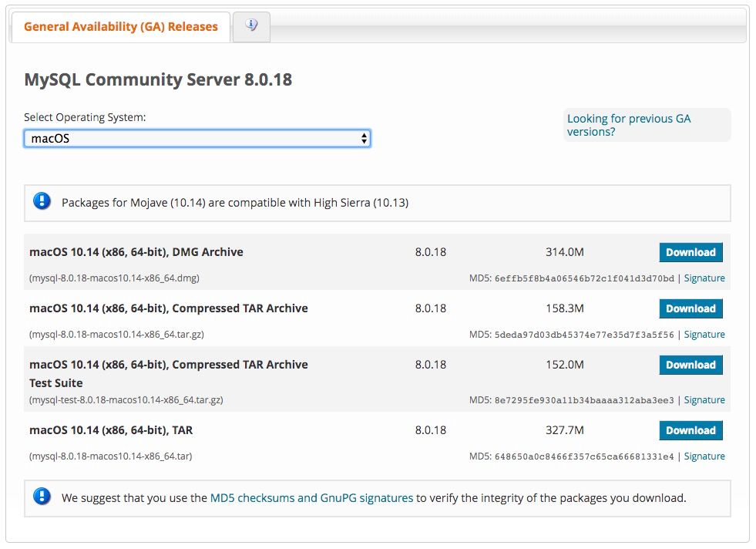
Task: Open the info icon tab
Action: pyautogui.click(x=251, y=25)
